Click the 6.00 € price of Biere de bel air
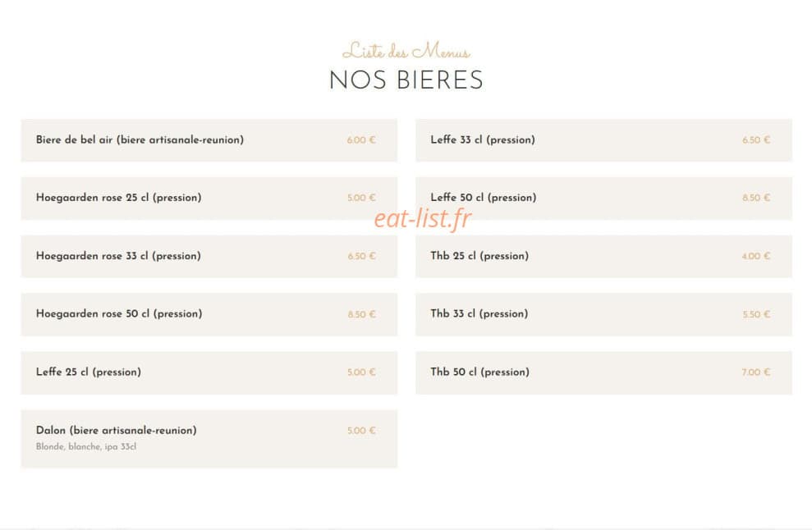 [x=361, y=140]
